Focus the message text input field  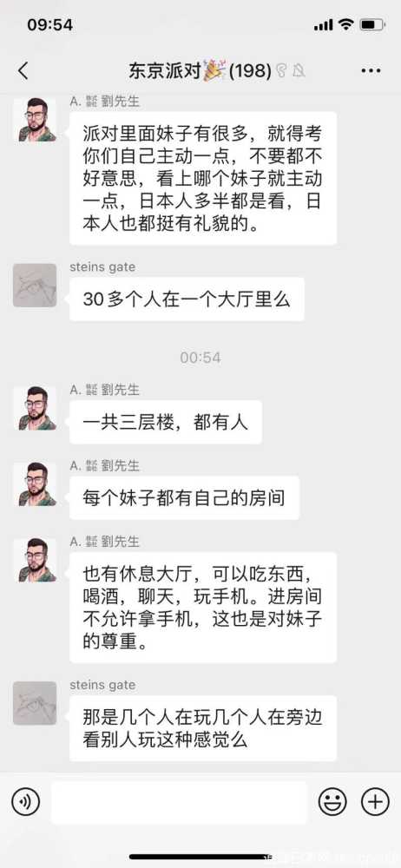[178, 801]
